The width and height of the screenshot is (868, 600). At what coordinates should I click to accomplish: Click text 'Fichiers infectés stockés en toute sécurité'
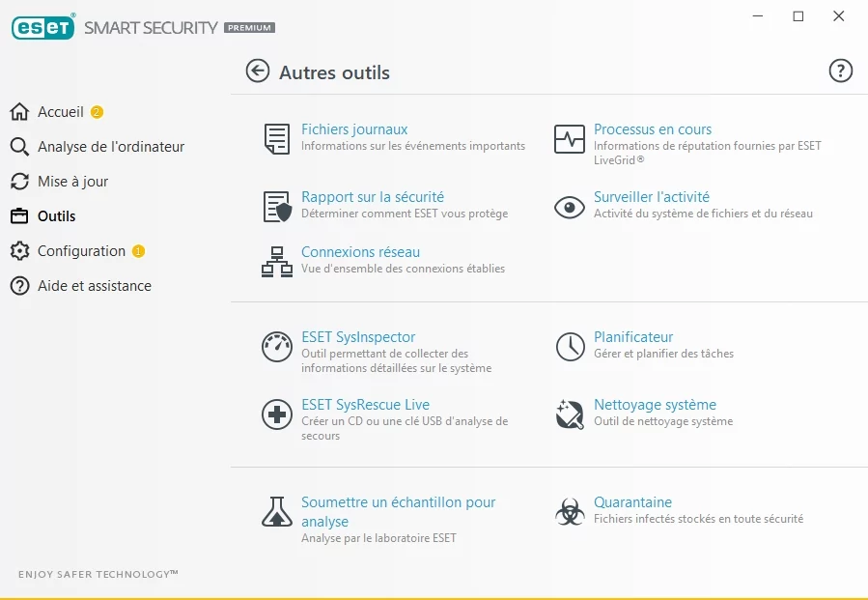coord(699,519)
